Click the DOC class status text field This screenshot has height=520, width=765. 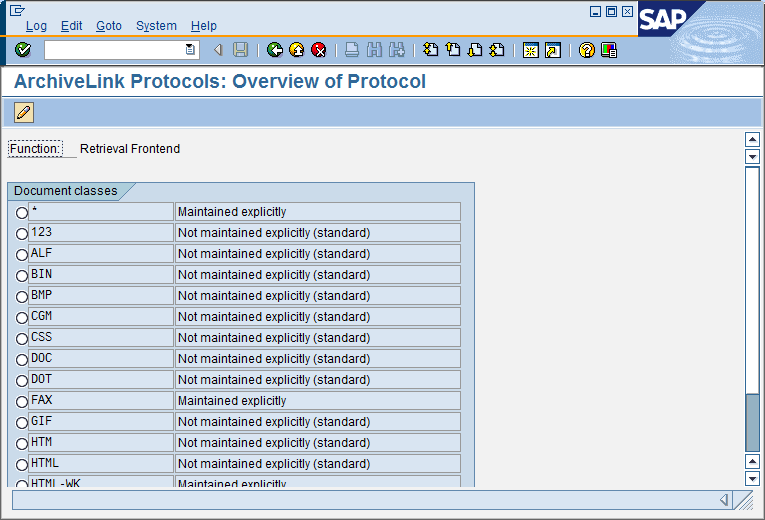click(x=317, y=359)
